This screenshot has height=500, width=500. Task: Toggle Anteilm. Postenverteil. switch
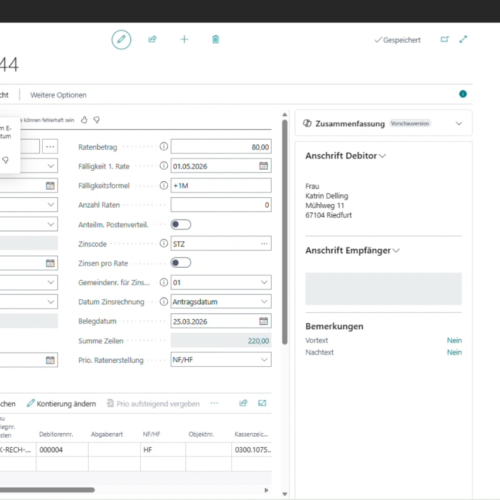[x=181, y=224]
